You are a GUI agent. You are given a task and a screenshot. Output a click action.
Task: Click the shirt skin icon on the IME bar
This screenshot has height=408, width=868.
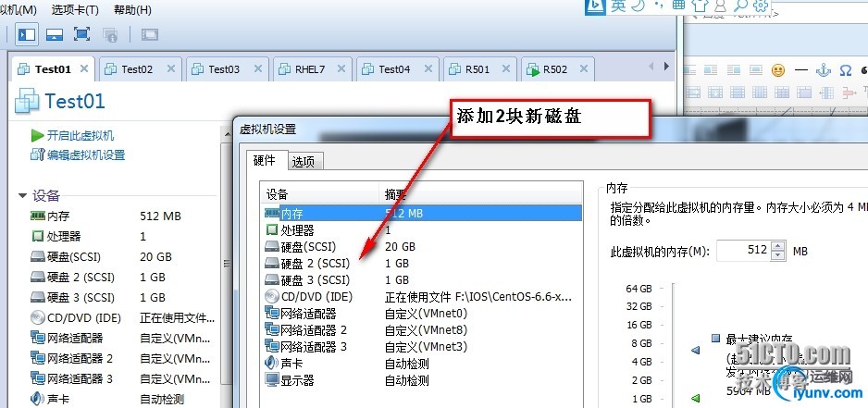coord(701,6)
